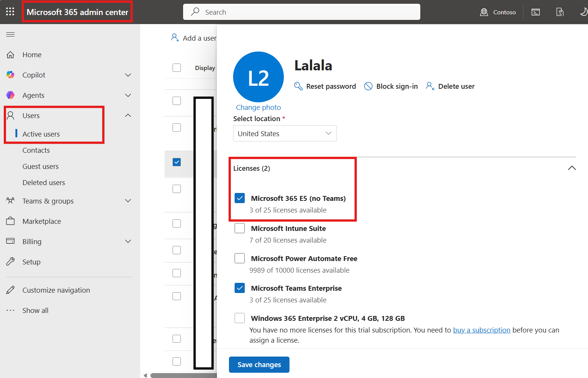Screen dimensions: 588x378
Task: Click the Customize navigation pencil icon
Action: 11,290
